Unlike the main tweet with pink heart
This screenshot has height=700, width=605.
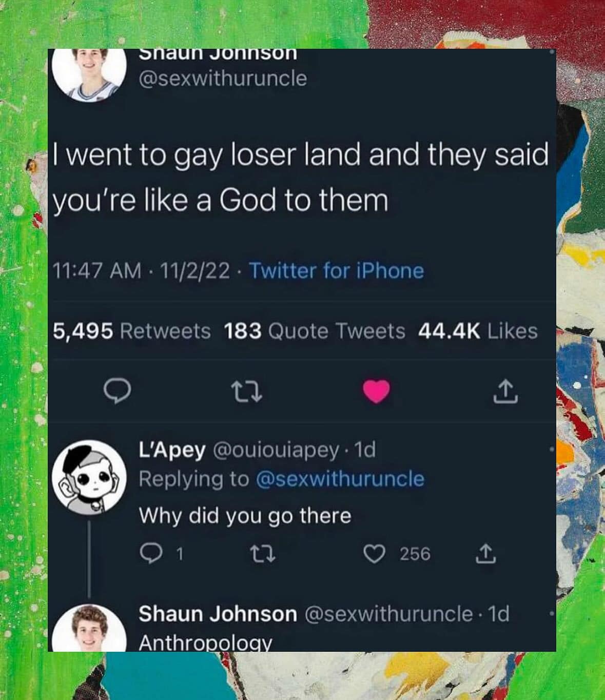coord(377,392)
